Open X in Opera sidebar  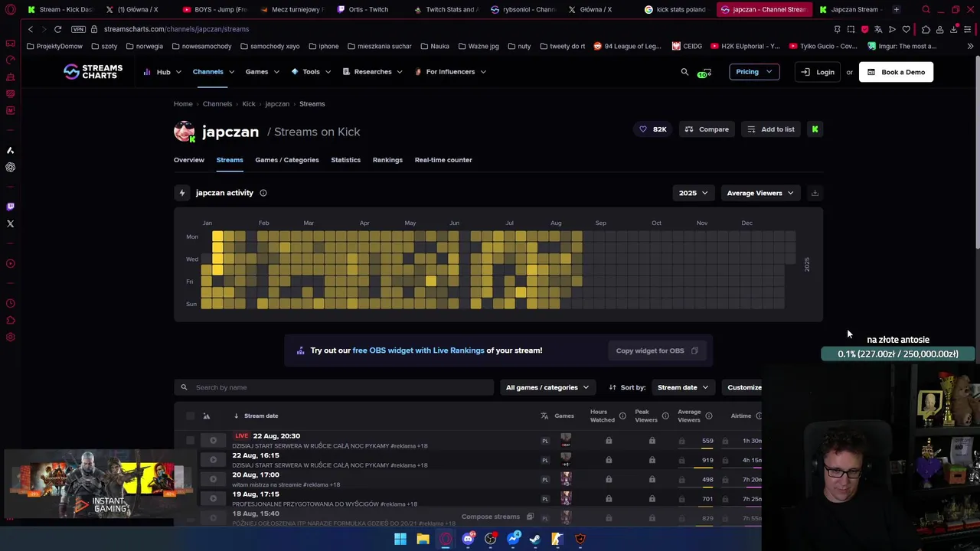[x=10, y=223]
